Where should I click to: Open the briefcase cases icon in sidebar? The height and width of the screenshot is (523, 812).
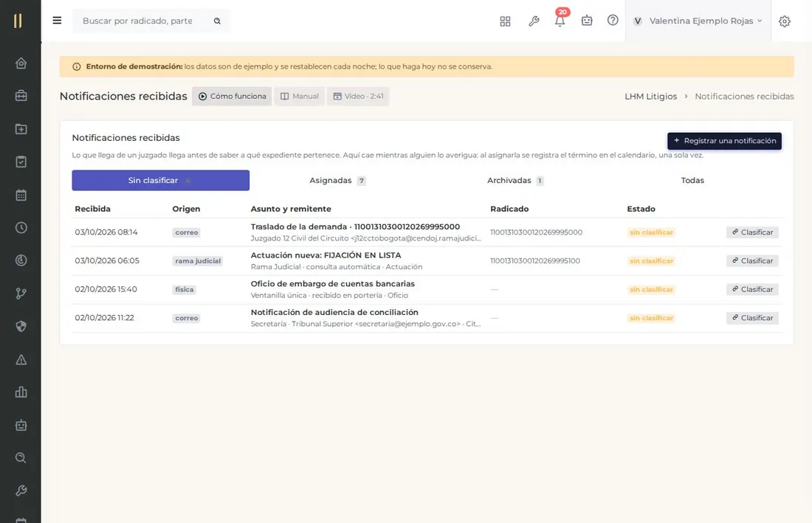pyautogui.click(x=21, y=96)
